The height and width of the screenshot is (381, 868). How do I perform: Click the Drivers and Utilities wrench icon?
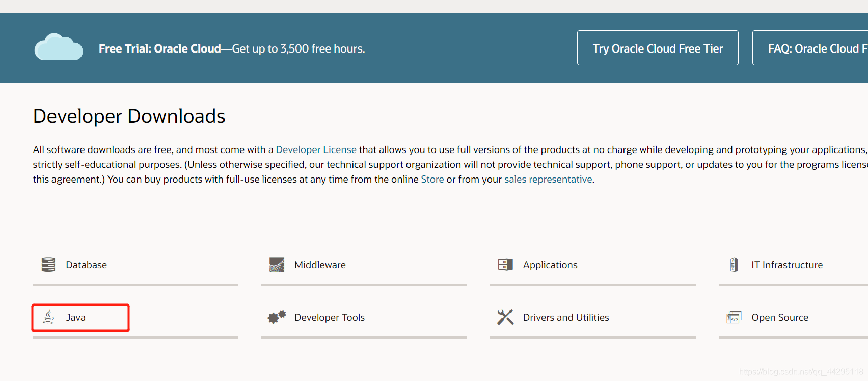coord(505,317)
